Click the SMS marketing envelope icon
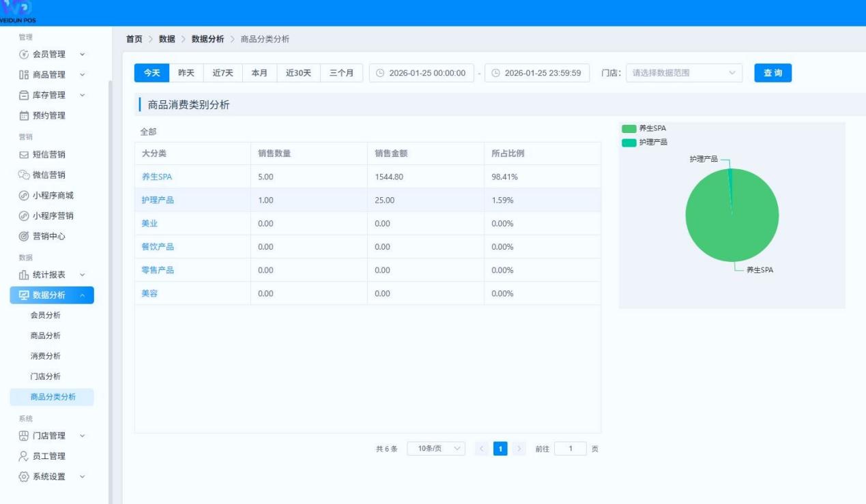Screen dimensions: 866x504 [24, 155]
